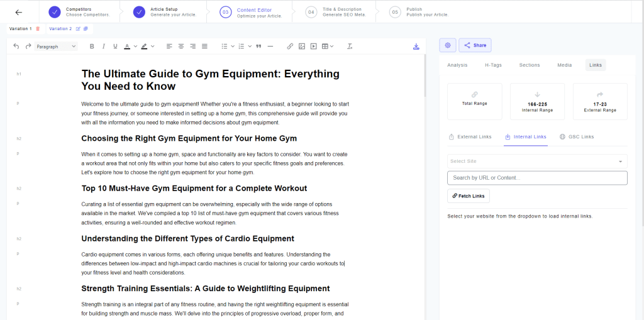Viewport: 644px width, 320px height.
Task: Click the download article icon
Action: (x=416, y=47)
